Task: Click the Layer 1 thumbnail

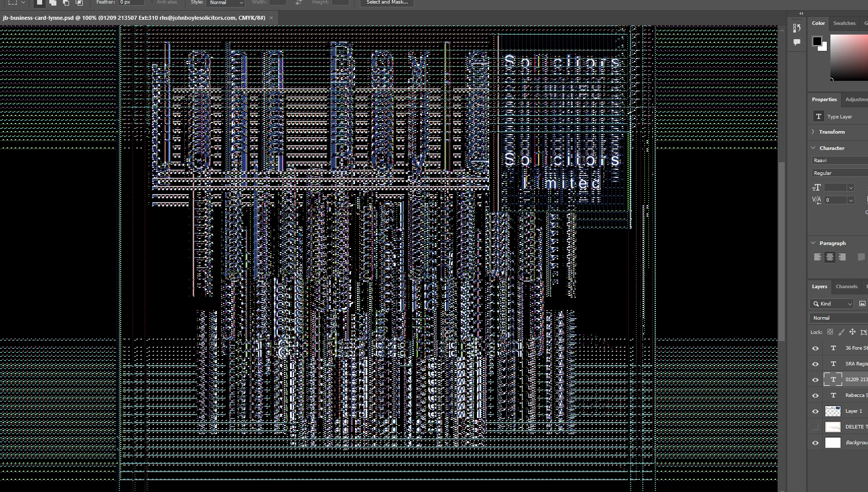Action: [x=833, y=411]
